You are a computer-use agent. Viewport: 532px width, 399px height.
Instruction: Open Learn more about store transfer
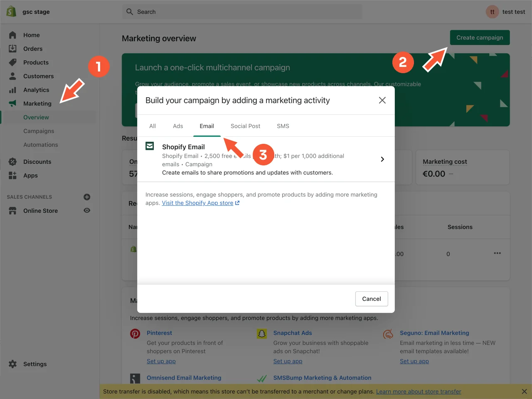[x=419, y=392]
